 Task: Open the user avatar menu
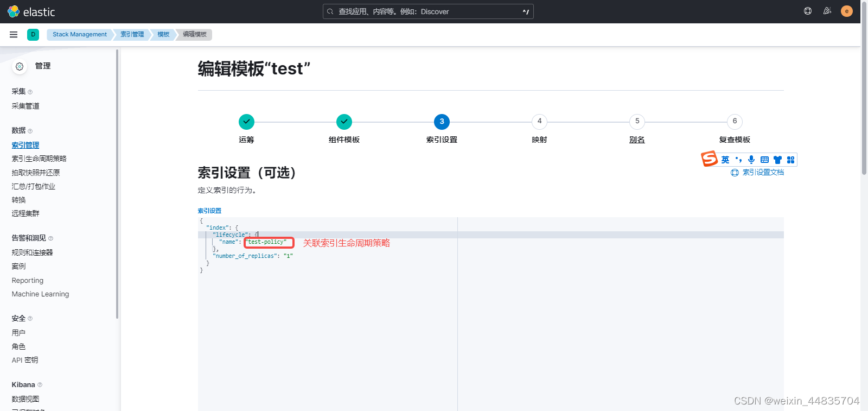coord(847,11)
